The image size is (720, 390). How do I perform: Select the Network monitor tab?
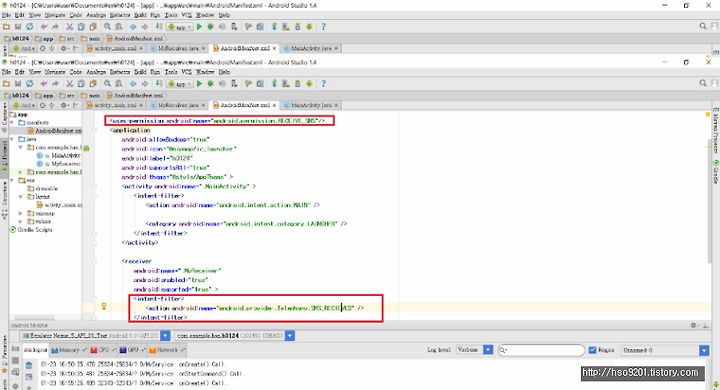pyautogui.click(x=166, y=350)
